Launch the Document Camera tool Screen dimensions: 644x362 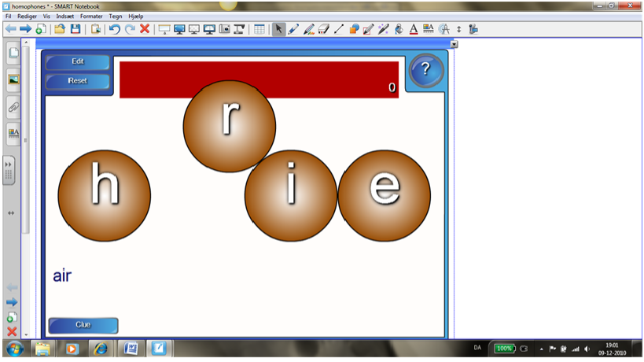point(239,29)
